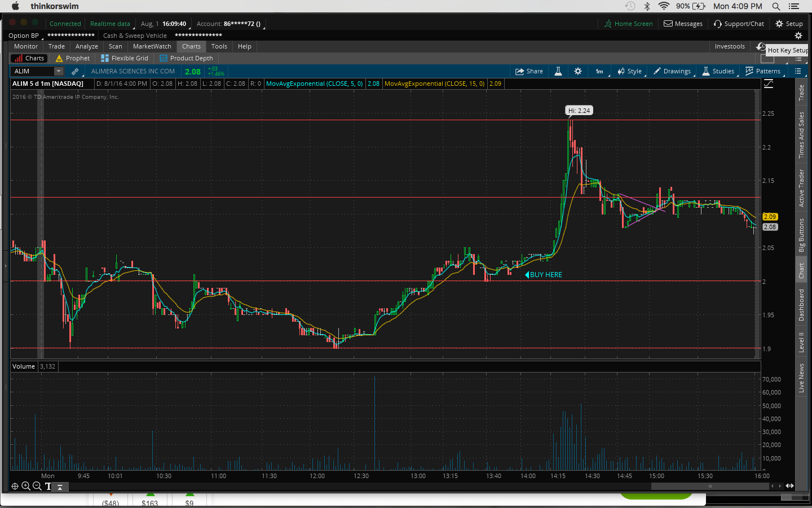
Task: Open the chart Style menu
Action: [x=630, y=71]
